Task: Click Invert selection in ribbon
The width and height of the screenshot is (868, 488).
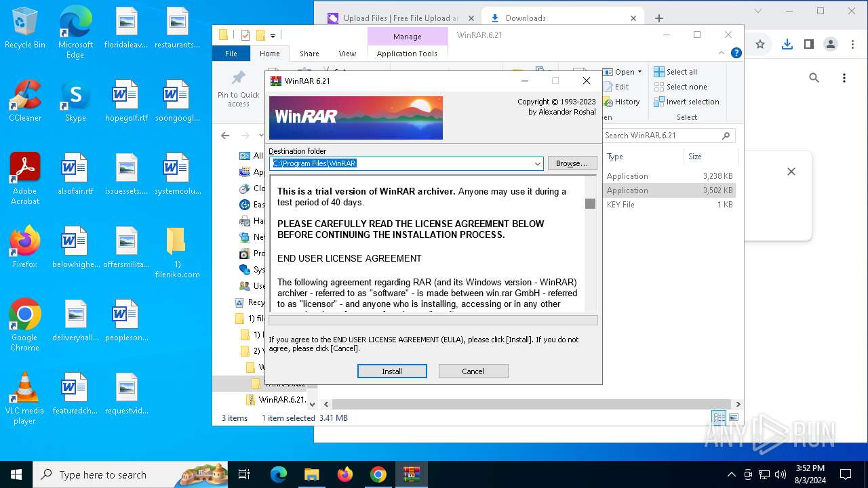Action: (686, 102)
